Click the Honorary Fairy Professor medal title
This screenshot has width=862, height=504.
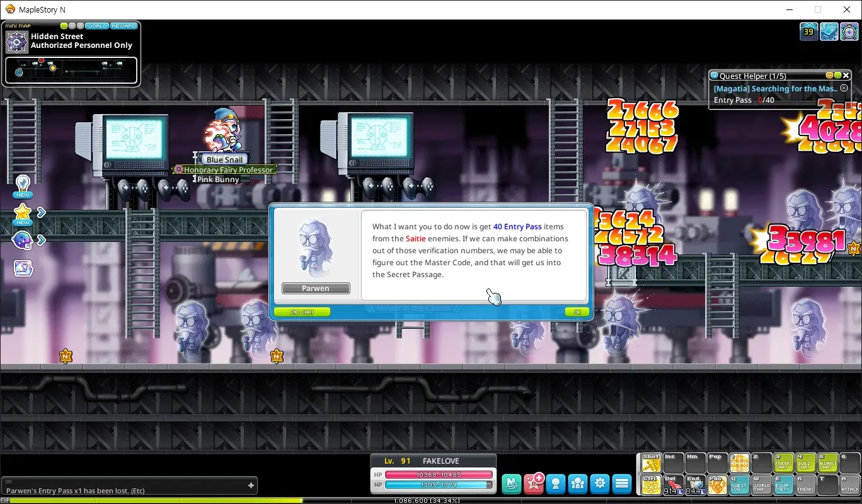(224, 169)
